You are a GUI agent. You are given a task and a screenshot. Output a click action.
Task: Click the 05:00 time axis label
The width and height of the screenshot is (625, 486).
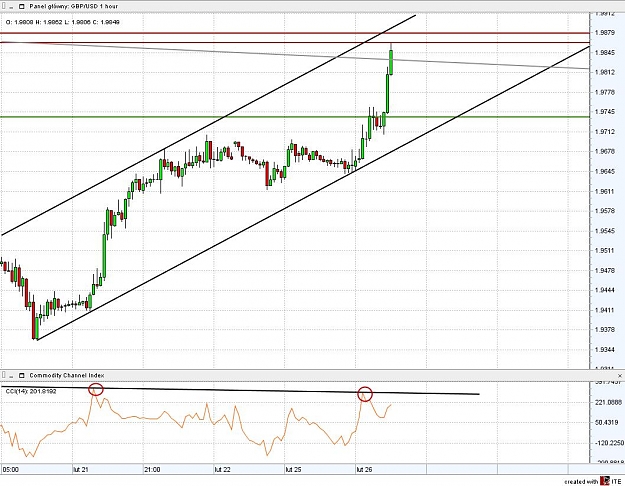point(10,470)
